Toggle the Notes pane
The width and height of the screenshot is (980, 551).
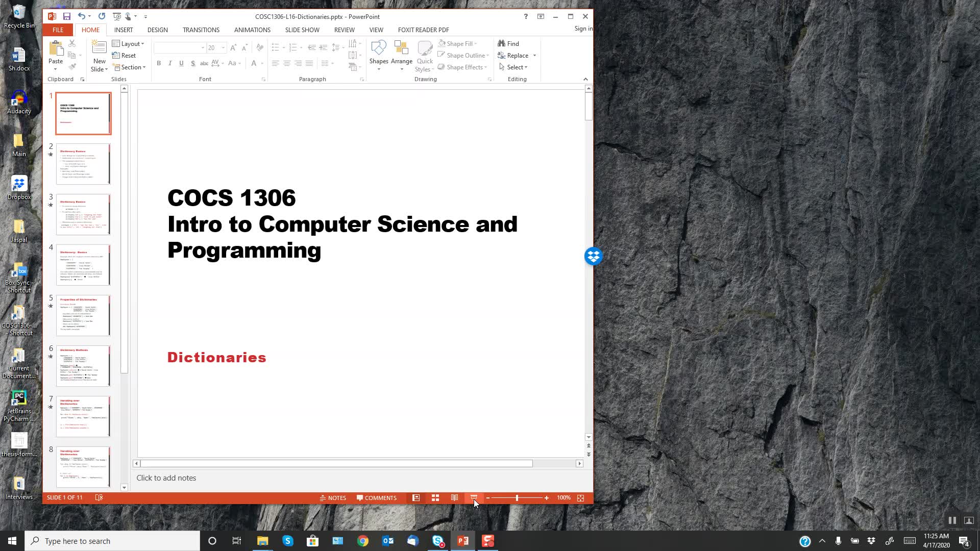coord(333,498)
